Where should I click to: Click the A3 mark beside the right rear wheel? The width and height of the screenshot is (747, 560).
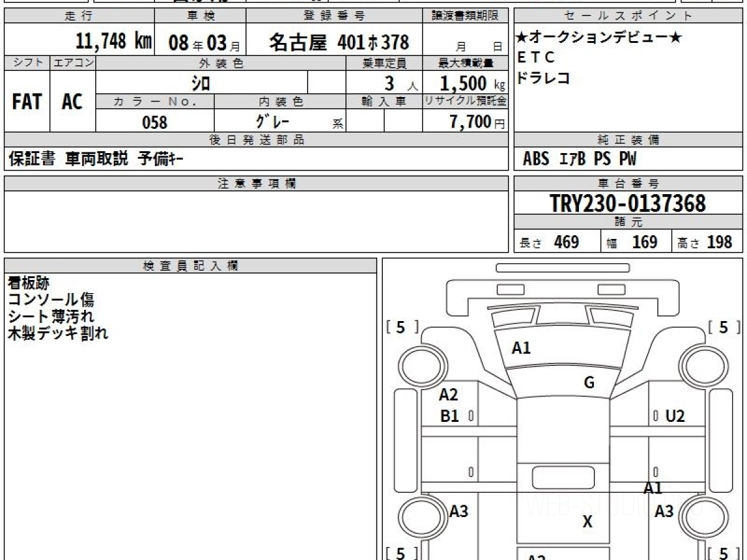[x=664, y=512]
